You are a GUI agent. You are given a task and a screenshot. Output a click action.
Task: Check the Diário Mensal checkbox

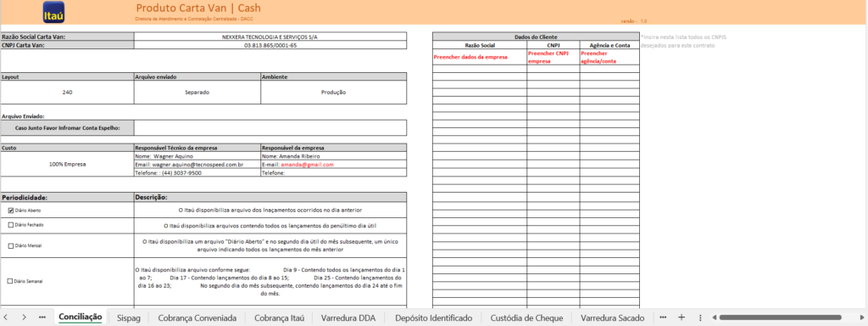tap(10, 245)
